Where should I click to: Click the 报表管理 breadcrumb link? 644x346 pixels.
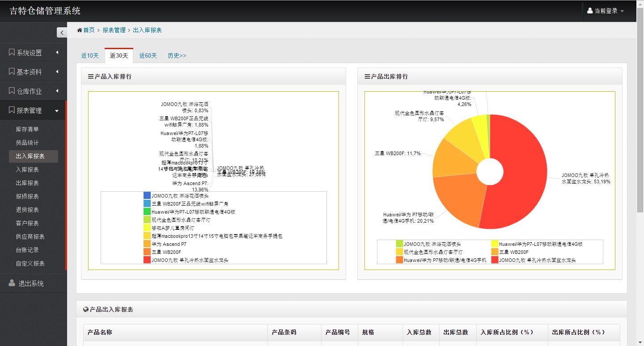coord(114,30)
